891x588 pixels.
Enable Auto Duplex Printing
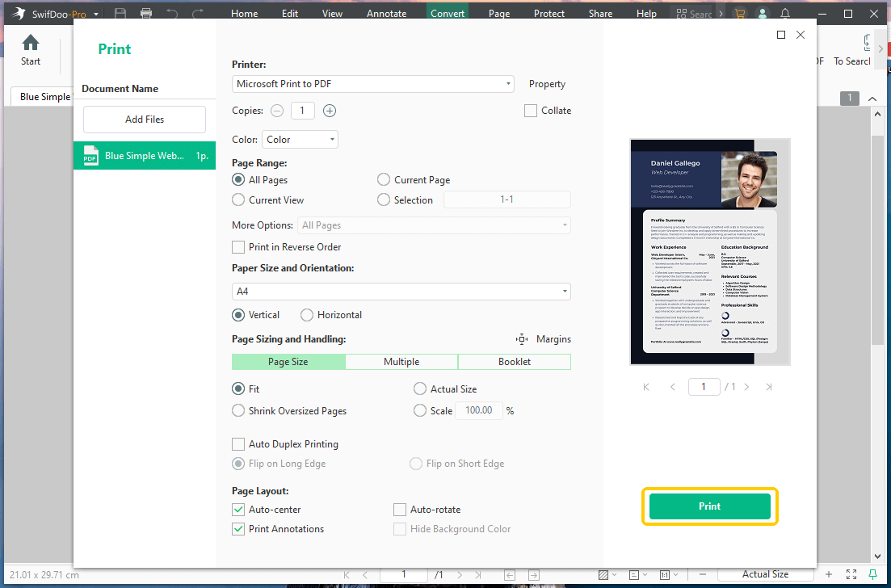click(x=238, y=444)
